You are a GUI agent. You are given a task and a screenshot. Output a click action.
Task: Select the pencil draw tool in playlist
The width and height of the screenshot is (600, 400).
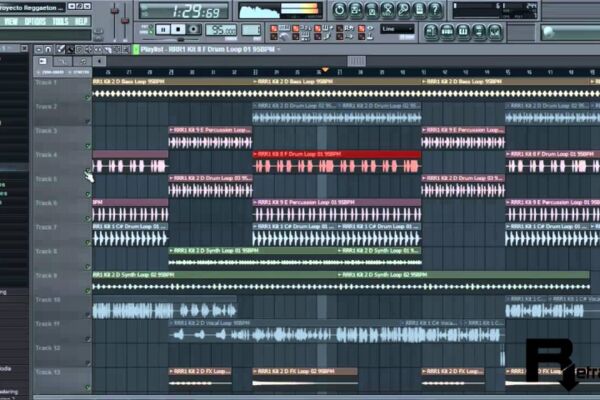pyautogui.click(x=60, y=49)
